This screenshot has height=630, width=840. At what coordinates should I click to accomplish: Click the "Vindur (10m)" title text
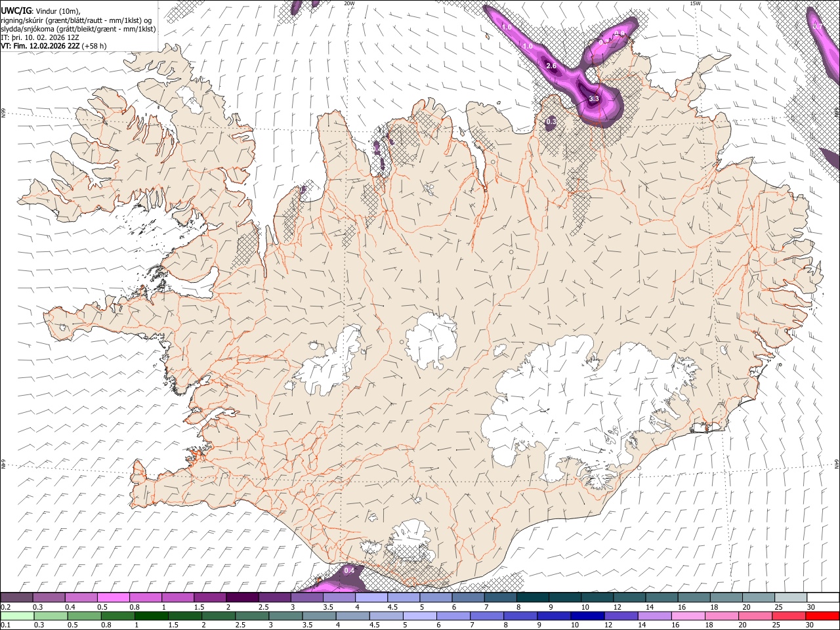tap(56, 11)
